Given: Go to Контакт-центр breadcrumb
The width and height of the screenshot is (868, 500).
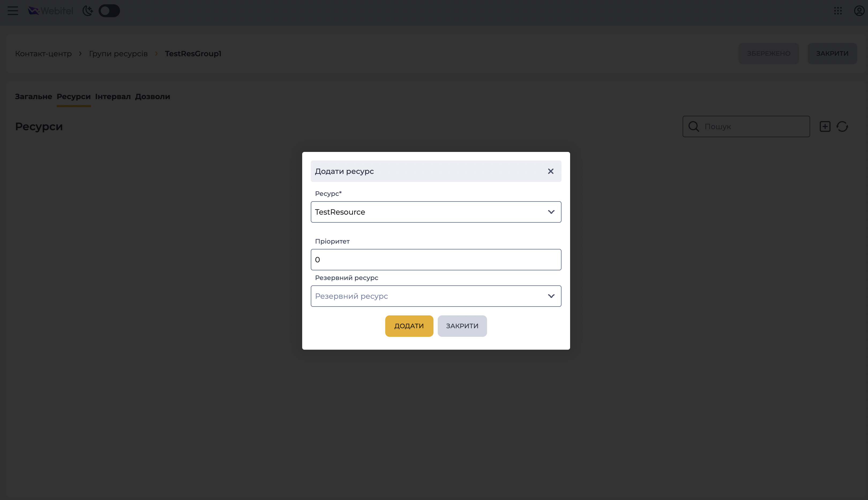Looking at the screenshot, I should (43, 54).
